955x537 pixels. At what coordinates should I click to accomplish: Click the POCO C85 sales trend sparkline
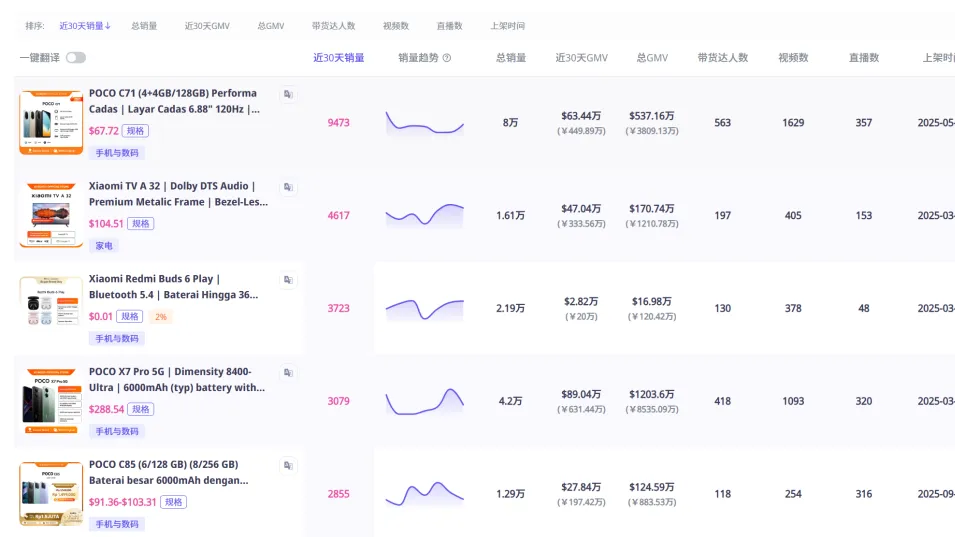pyautogui.click(x=425, y=494)
